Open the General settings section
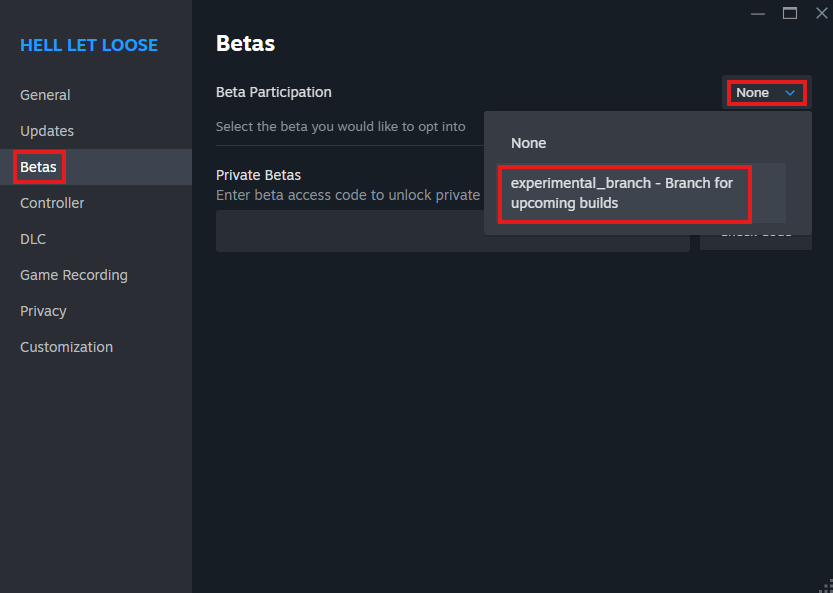 click(x=45, y=95)
